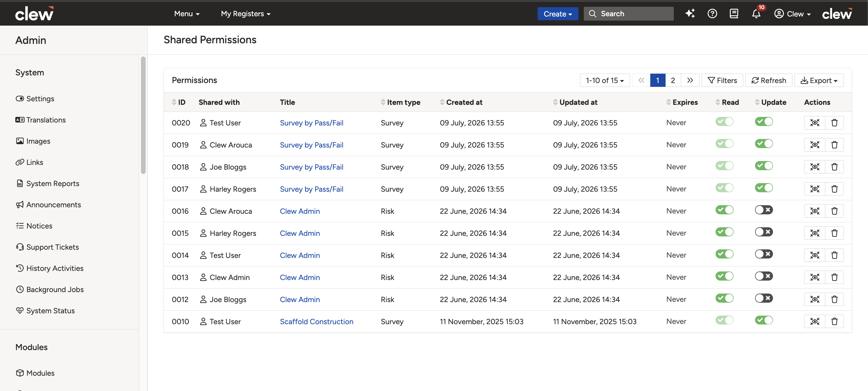Image resolution: width=868 pixels, height=391 pixels.
Task: Click the Search input field
Action: [x=629, y=14]
